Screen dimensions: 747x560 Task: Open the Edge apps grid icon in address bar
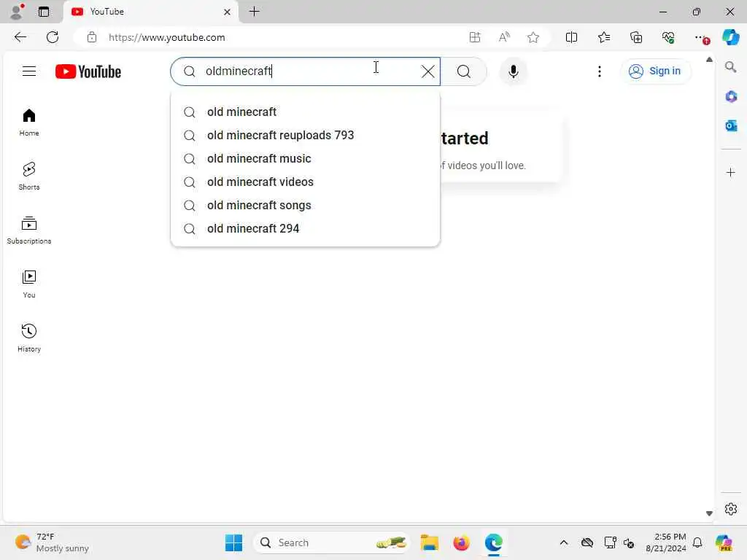click(474, 38)
